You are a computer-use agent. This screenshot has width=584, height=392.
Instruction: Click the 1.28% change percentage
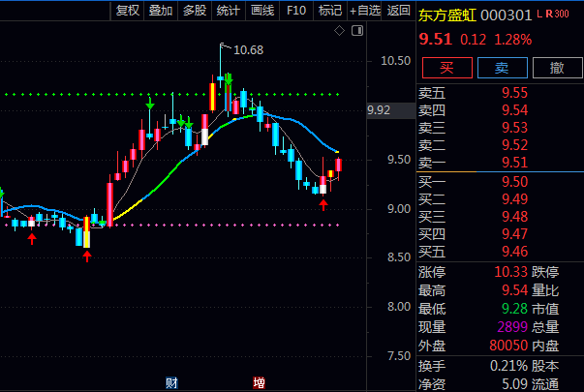point(513,40)
